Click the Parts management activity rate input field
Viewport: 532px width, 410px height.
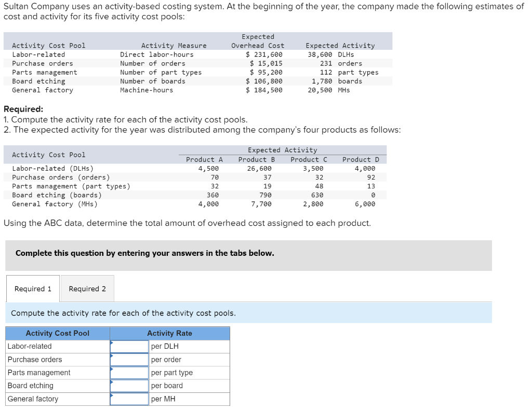click(x=129, y=372)
